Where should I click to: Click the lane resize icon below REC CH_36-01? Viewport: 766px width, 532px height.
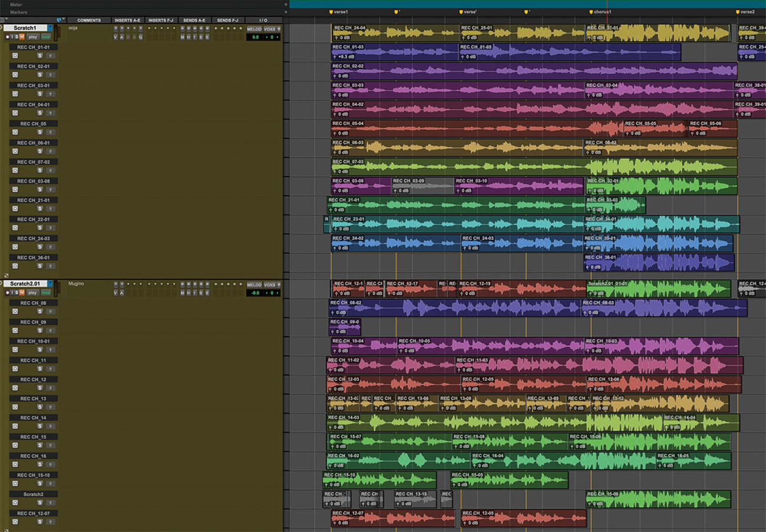click(6, 275)
